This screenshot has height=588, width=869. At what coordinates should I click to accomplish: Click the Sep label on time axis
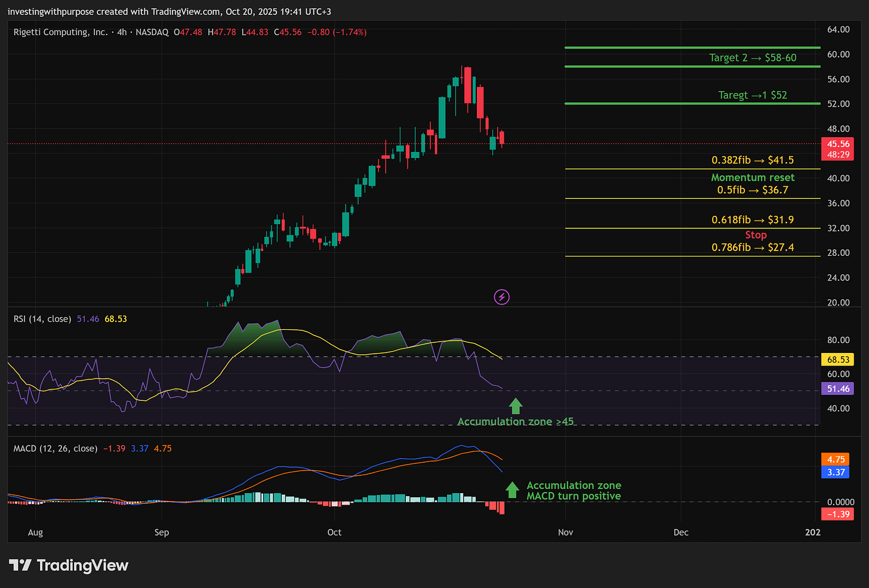coord(162,533)
